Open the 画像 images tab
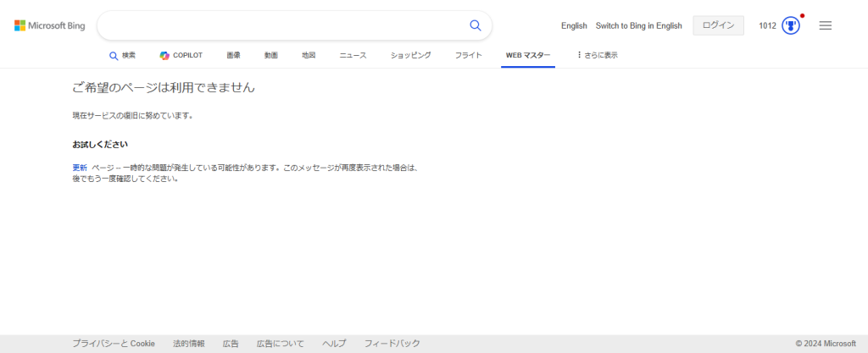The width and height of the screenshot is (868, 353). [x=234, y=55]
